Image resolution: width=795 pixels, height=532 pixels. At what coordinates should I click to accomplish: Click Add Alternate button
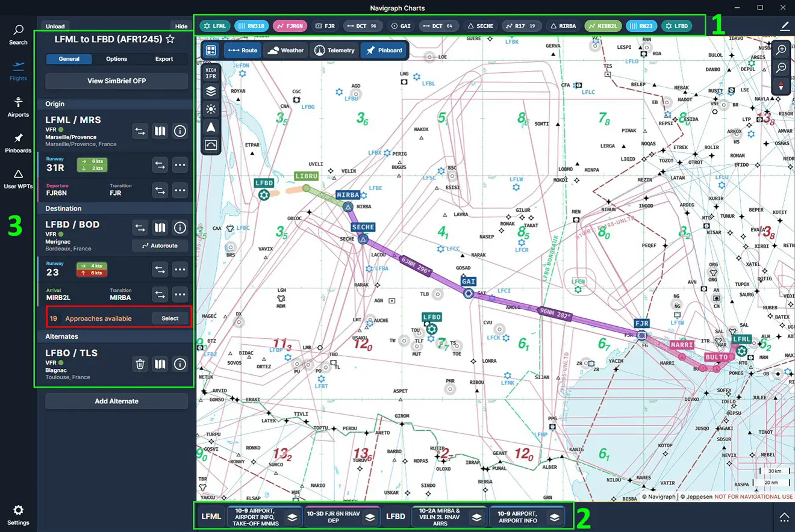click(x=117, y=401)
